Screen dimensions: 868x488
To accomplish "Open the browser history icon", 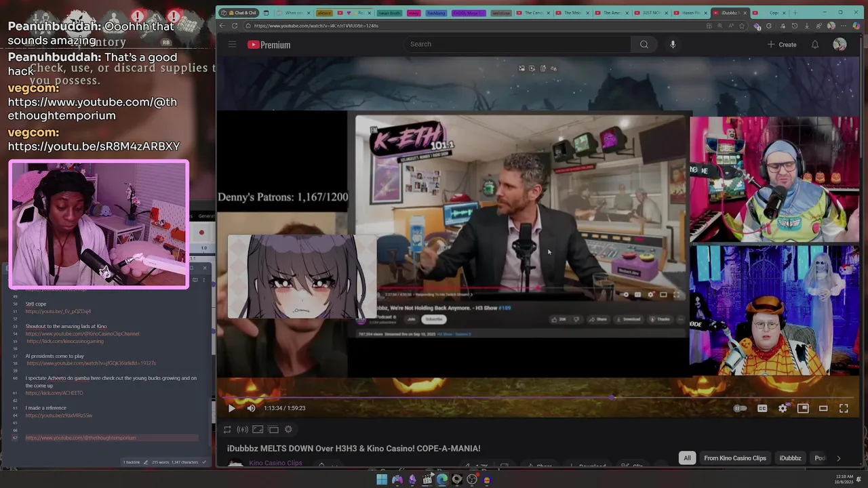I will (795, 26).
